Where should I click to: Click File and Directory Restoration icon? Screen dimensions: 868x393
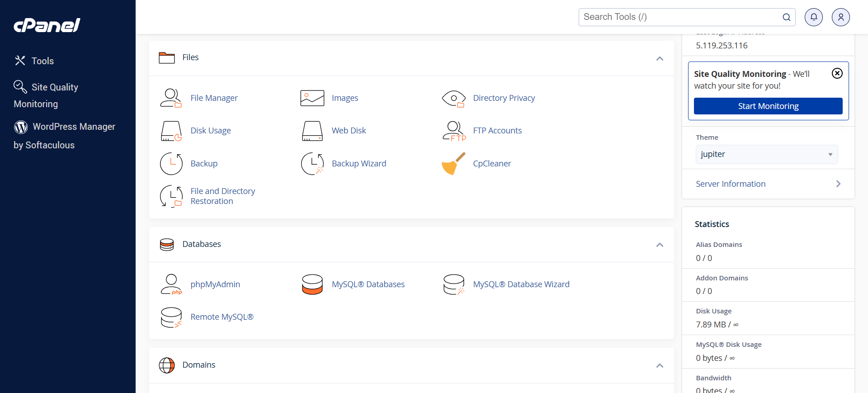[x=171, y=196]
